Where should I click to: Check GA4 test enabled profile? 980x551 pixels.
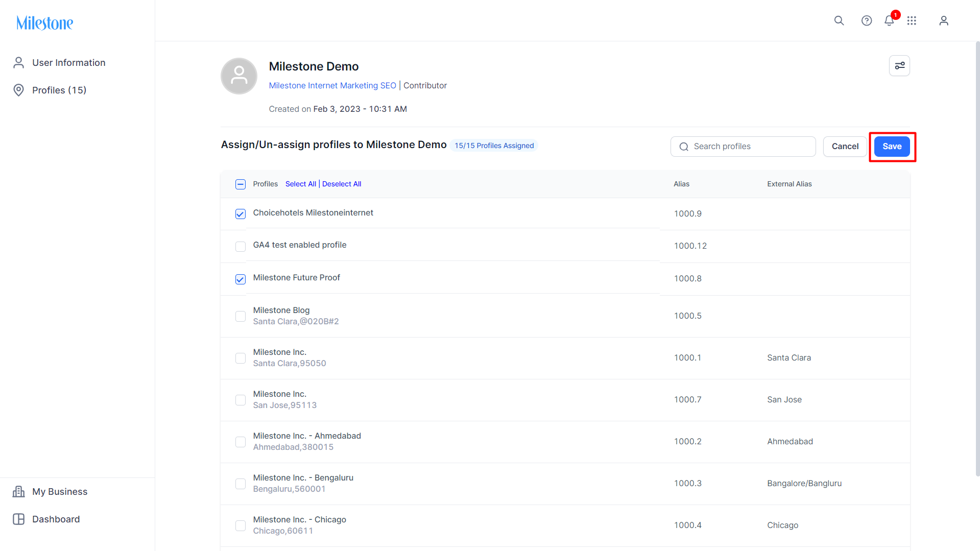[241, 247]
